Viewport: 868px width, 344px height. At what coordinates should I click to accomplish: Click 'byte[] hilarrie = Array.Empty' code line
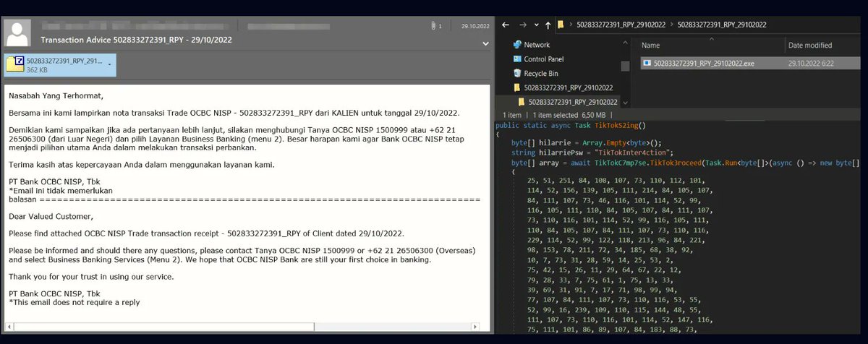587,143
